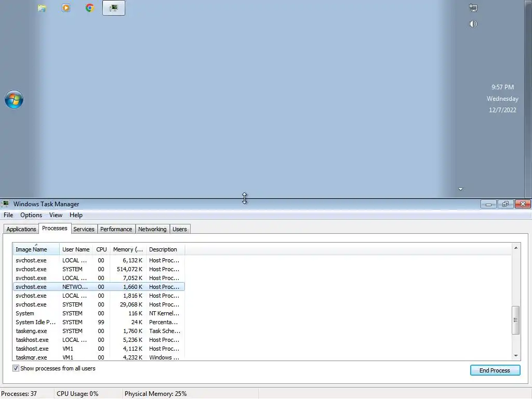Screen dimensions: 532x399
Task: Click Physical Memory: 25% status entry
Action: click(x=155, y=394)
